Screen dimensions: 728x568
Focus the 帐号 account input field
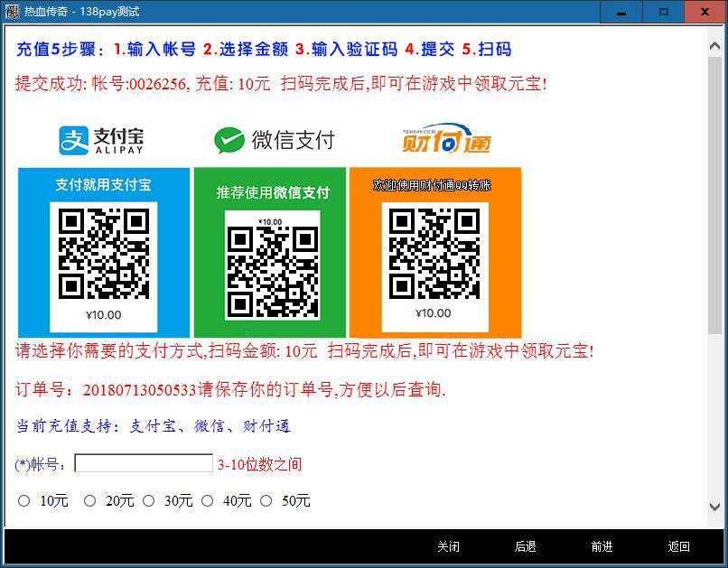[144, 463]
